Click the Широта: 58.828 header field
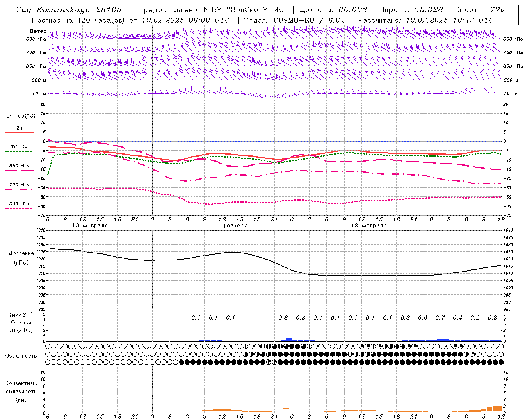 click(x=411, y=10)
